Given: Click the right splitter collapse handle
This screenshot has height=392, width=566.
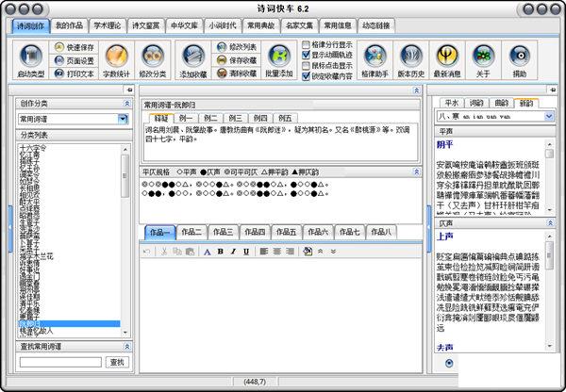Looking at the screenshot, I should tap(429, 228).
